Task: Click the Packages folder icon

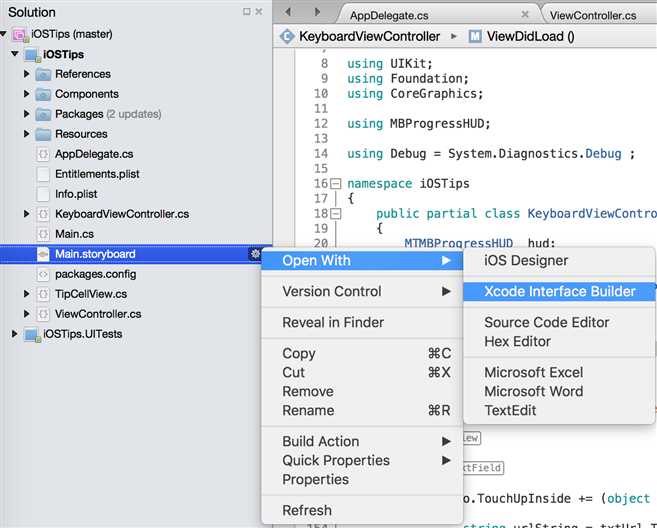Action: [43, 114]
